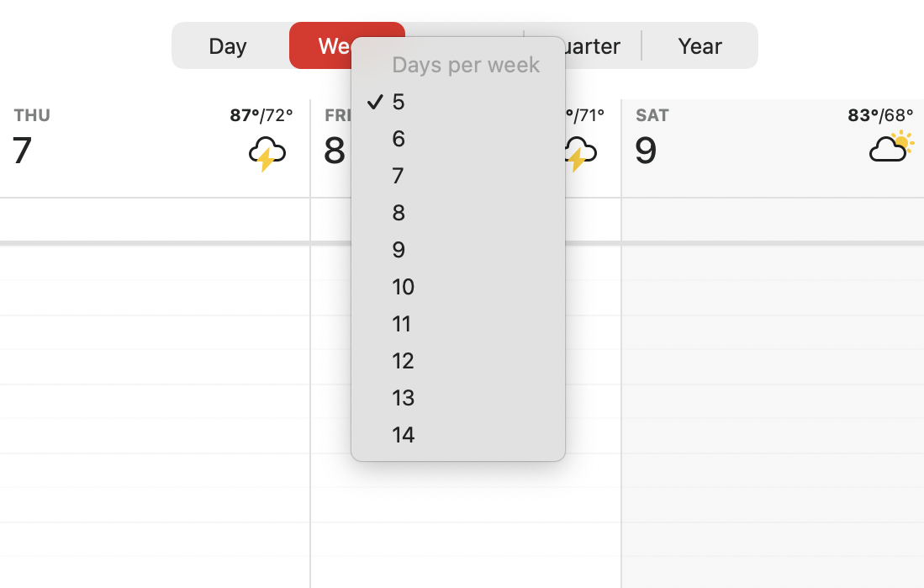This screenshot has width=924, height=588.
Task: Choose 14 days per week
Action: click(458, 435)
